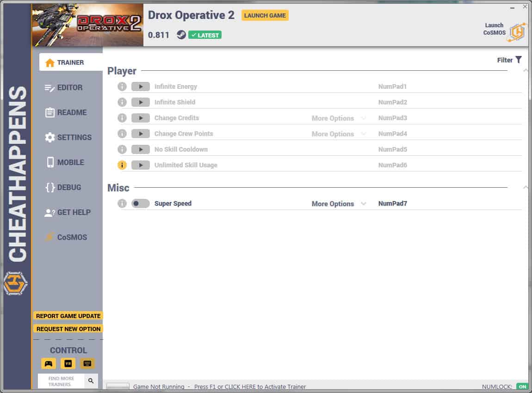Expand More Options for Change Credits

(x=339, y=118)
